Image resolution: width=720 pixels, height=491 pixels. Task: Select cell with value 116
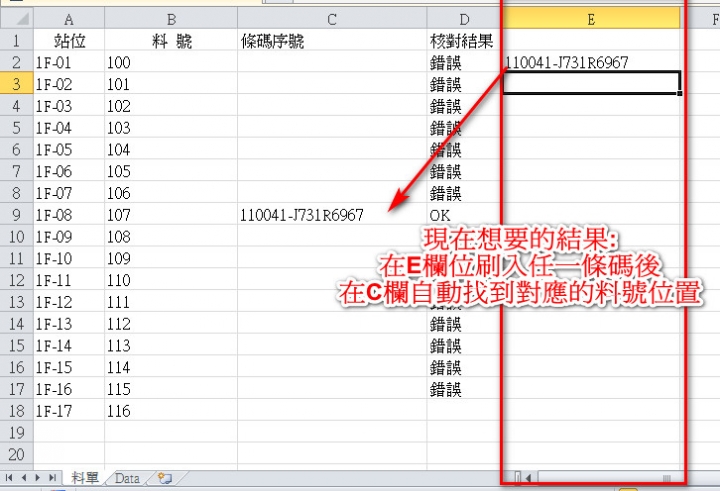click(x=171, y=411)
